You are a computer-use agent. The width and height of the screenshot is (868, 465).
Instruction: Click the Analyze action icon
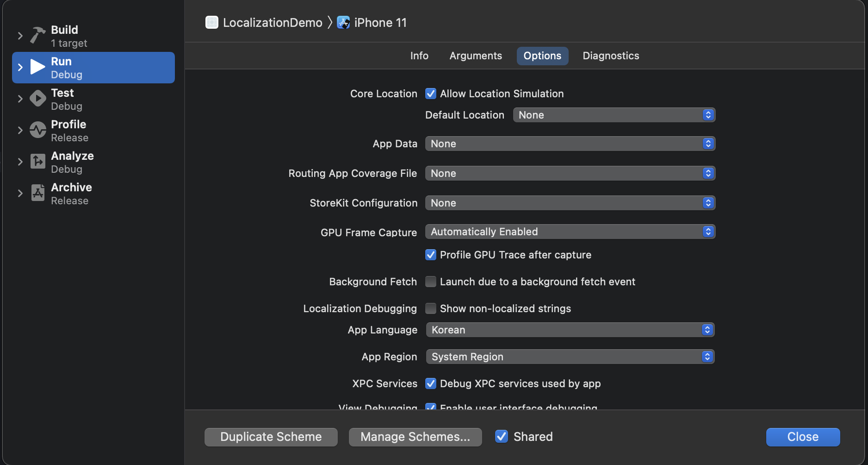[38, 161]
